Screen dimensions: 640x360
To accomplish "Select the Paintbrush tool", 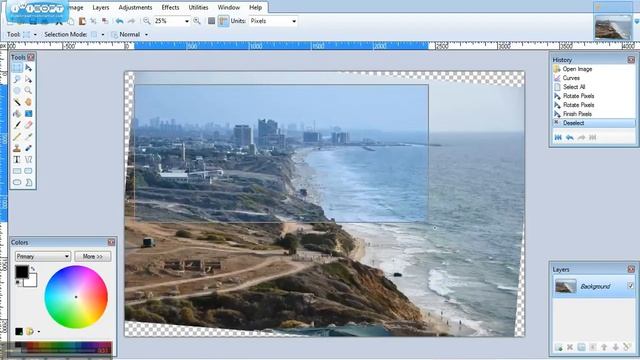I will tap(17, 125).
